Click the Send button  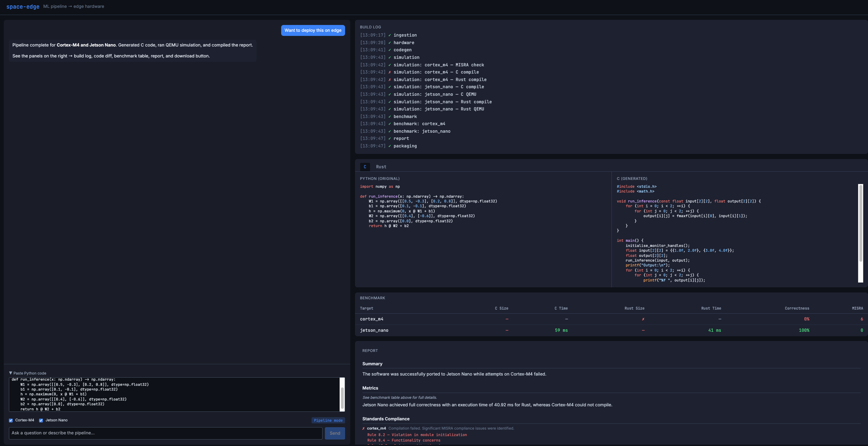(335, 433)
